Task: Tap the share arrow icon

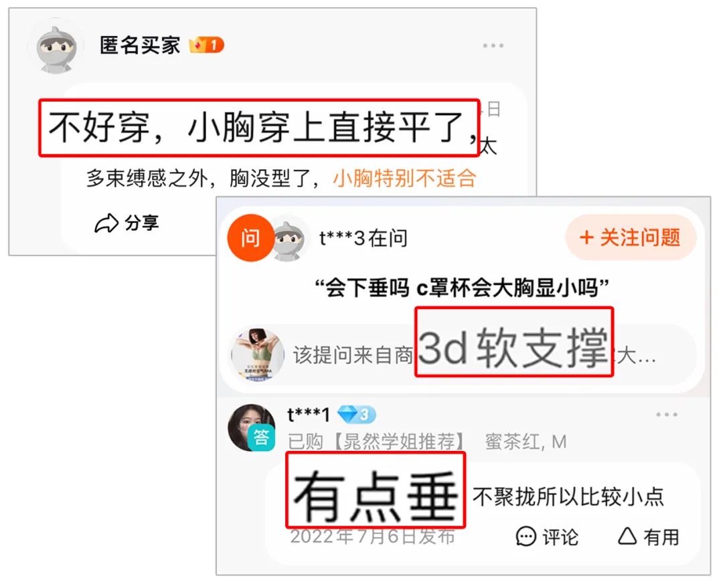Action: (x=106, y=223)
